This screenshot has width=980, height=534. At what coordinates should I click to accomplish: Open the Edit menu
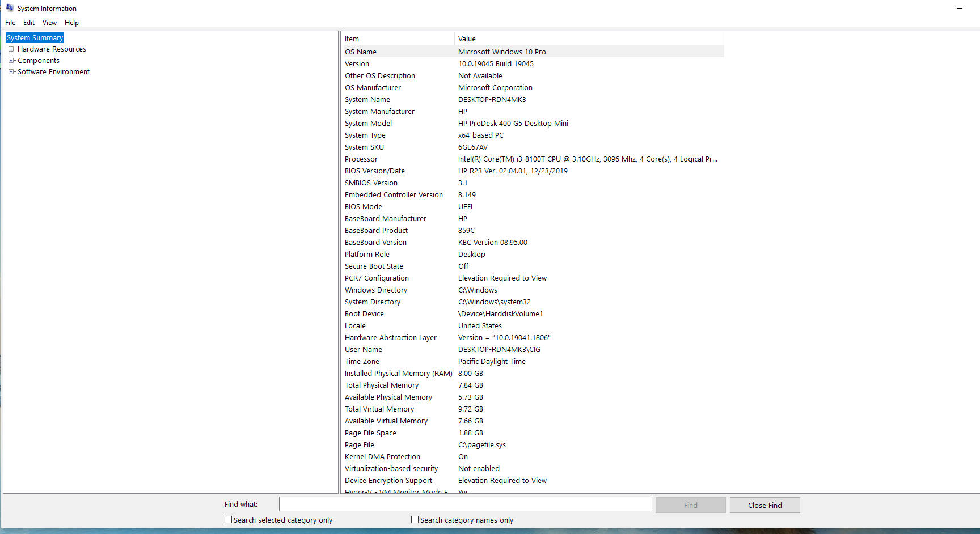pos(28,23)
